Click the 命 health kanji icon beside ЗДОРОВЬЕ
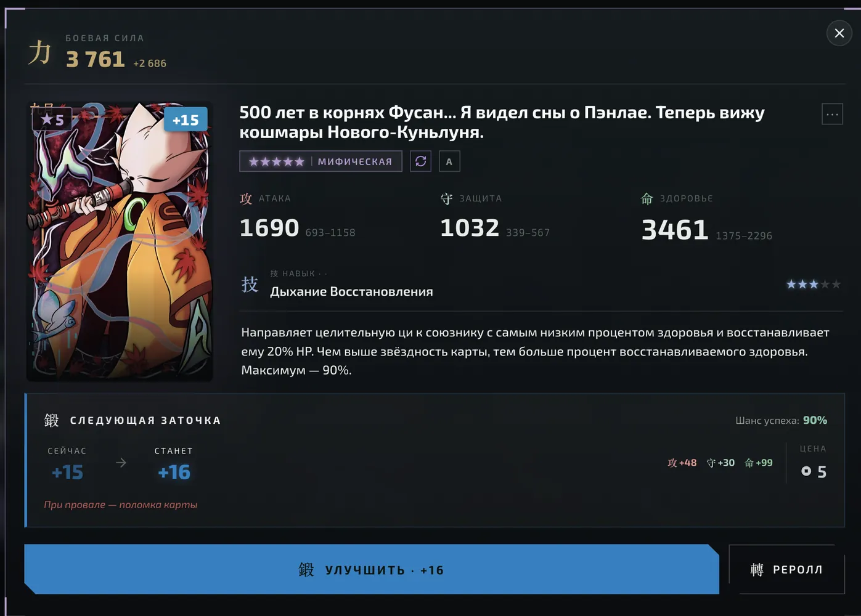This screenshot has width=861, height=616. point(647,198)
